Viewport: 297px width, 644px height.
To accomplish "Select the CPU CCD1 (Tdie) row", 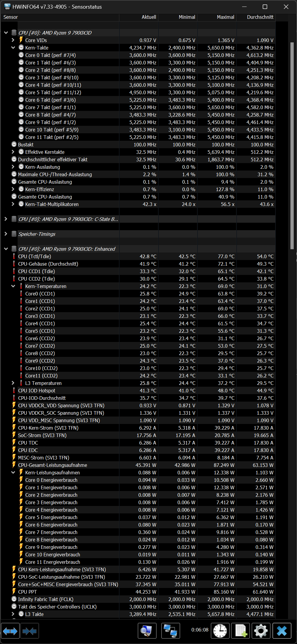I will click(138, 271).
